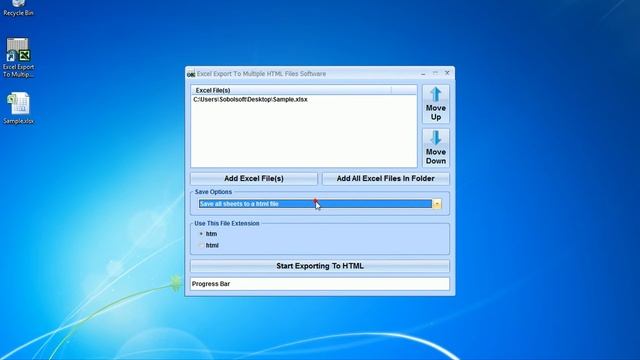Select the html file extension radio button
The height and width of the screenshot is (360, 640).
[201, 245]
